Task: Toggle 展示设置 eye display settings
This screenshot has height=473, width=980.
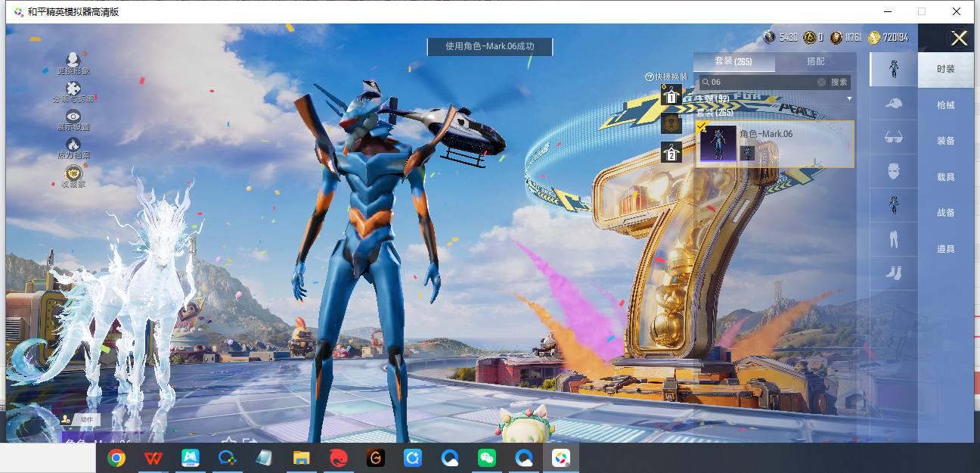Action: (73, 117)
